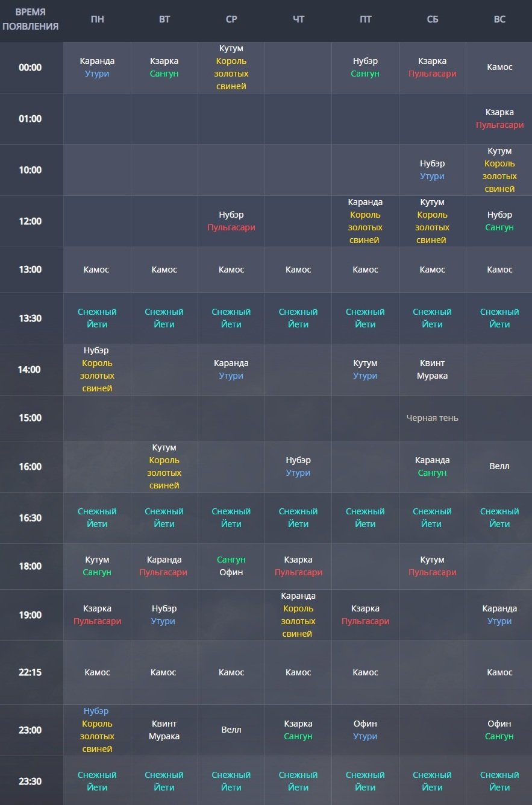The height and width of the screenshot is (805, 532).
Task: Select the 00:00 time row label
Action: [30, 68]
